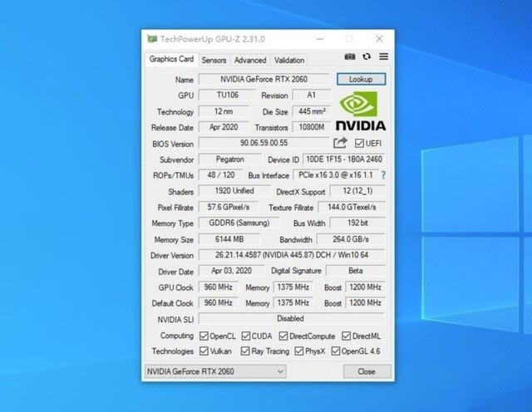Click the 'Computing' label text
This screenshot has width=532, height=412.
coord(177,336)
